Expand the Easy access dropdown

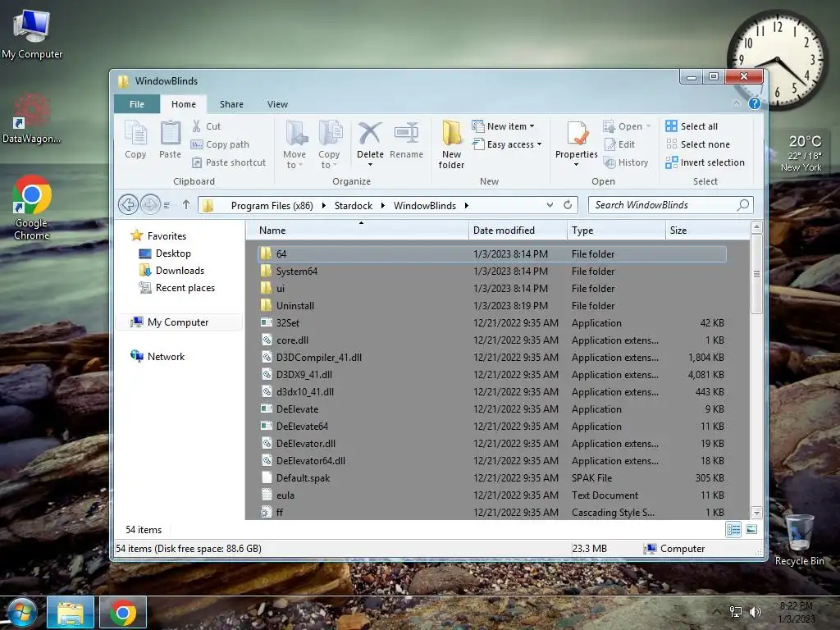tap(539, 144)
